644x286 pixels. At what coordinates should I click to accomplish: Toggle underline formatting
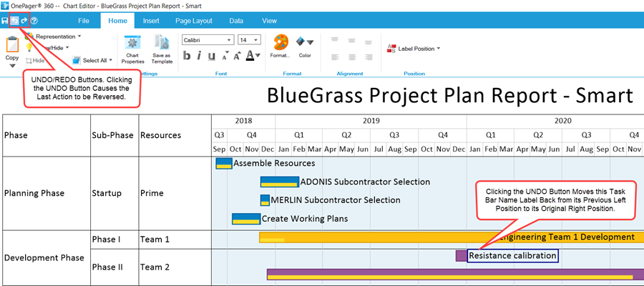211,56
